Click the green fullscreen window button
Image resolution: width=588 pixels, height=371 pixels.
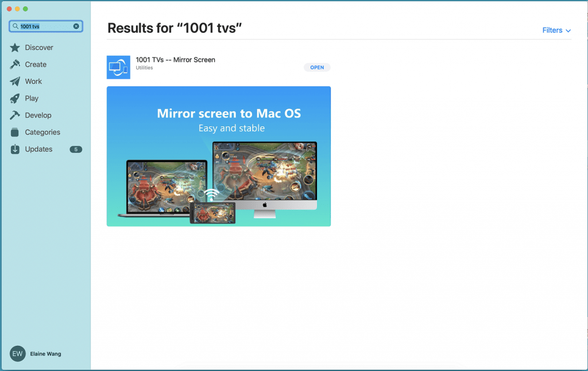[25, 9]
